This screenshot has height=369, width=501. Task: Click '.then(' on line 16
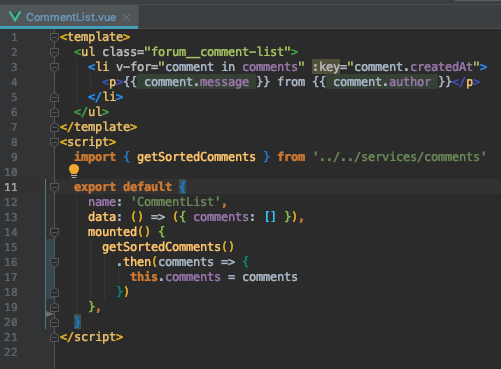(x=137, y=262)
